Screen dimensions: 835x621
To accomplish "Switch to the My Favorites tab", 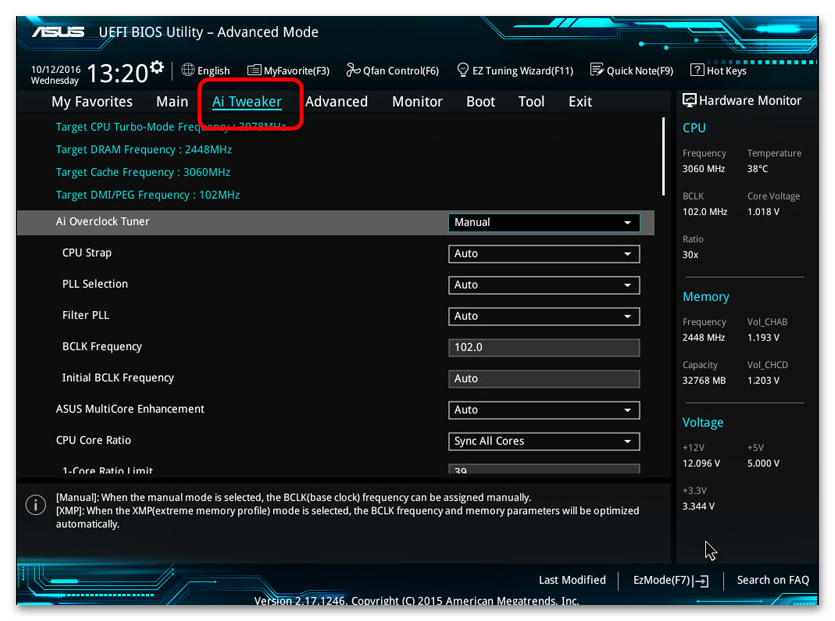I will pyautogui.click(x=92, y=102).
